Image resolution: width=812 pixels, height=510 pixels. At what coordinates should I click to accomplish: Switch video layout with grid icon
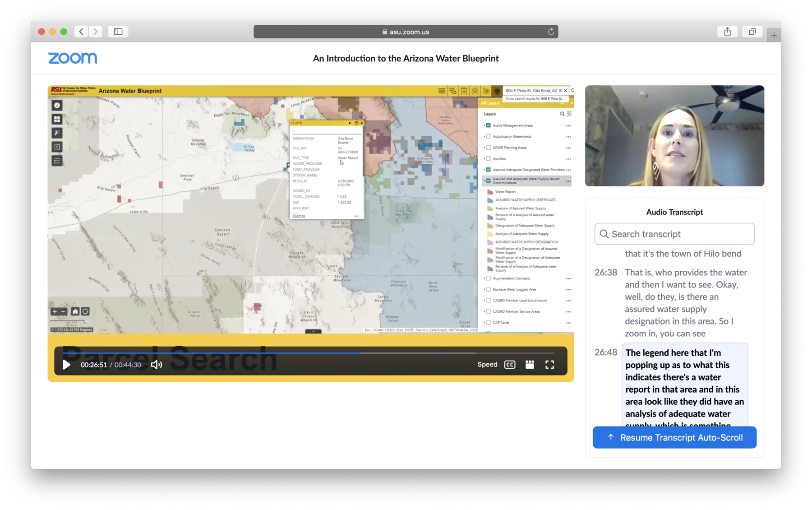point(530,365)
